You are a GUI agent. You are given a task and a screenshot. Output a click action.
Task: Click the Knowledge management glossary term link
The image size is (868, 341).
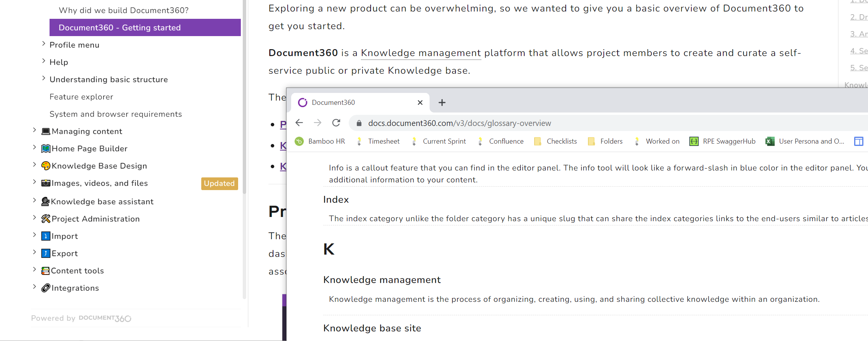tap(421, 53)
